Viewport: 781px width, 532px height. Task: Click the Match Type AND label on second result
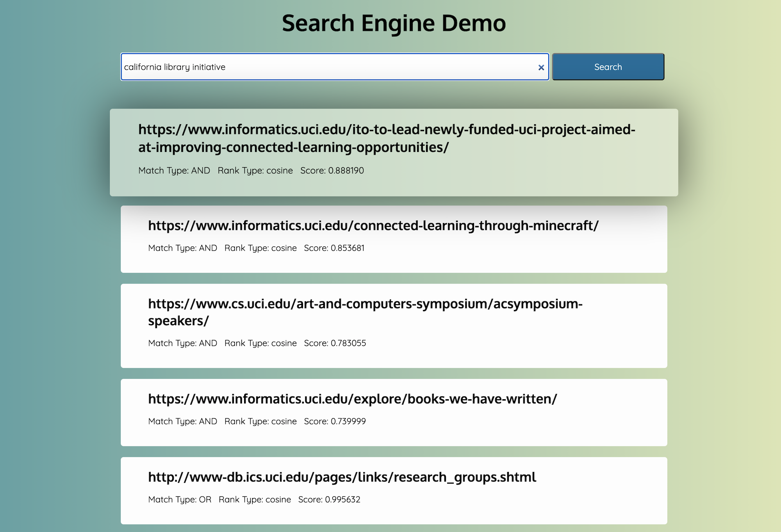pos(182,248)
